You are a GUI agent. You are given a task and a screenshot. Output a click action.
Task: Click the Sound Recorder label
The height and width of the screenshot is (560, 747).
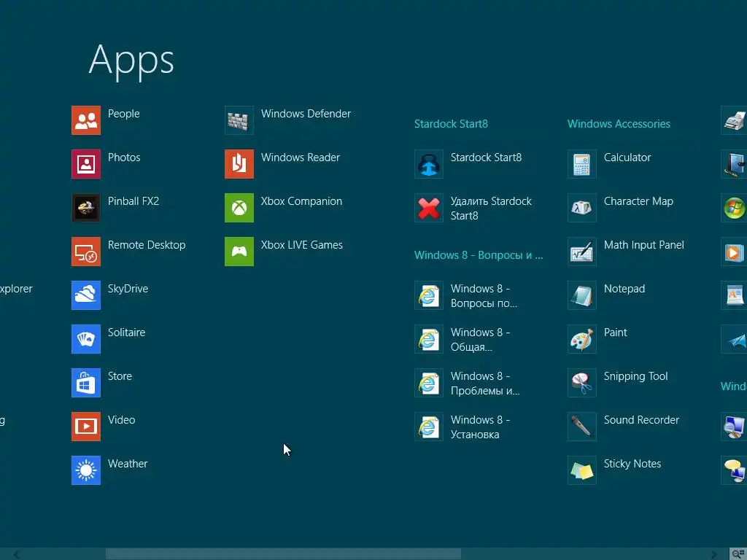point(641,420)
